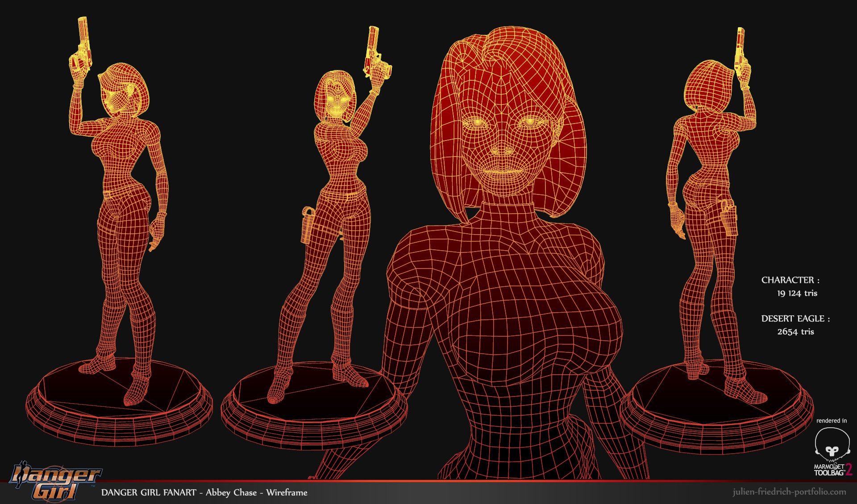Click the '19 124 tris' value
Screen dimensions: 857x504
(x=797, y=293)
